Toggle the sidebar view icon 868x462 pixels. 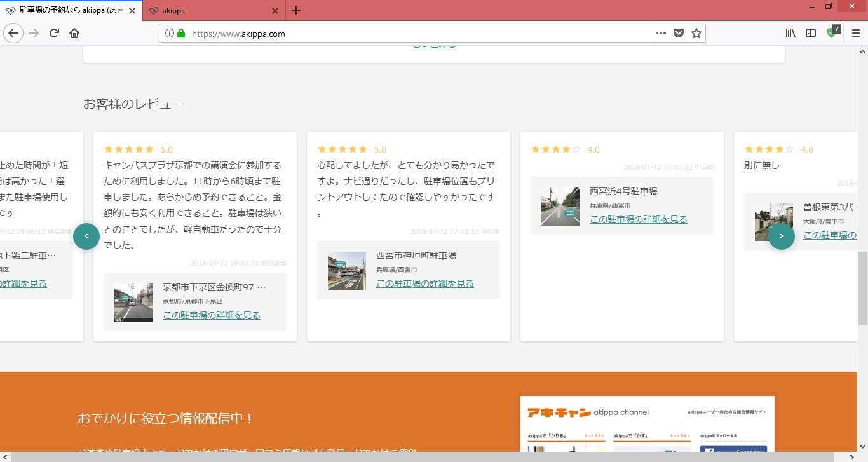coord(811,33)
